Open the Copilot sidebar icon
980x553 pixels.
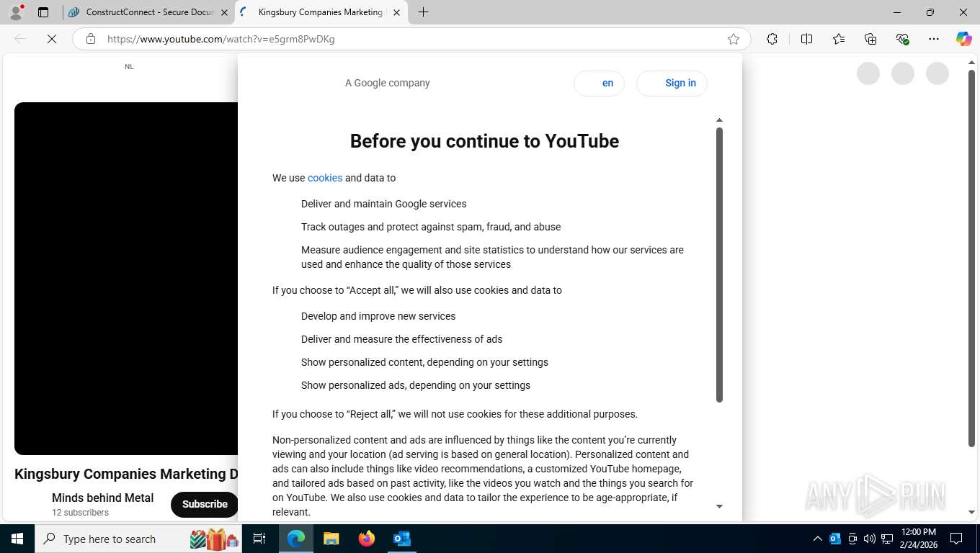tap(964, 39)
